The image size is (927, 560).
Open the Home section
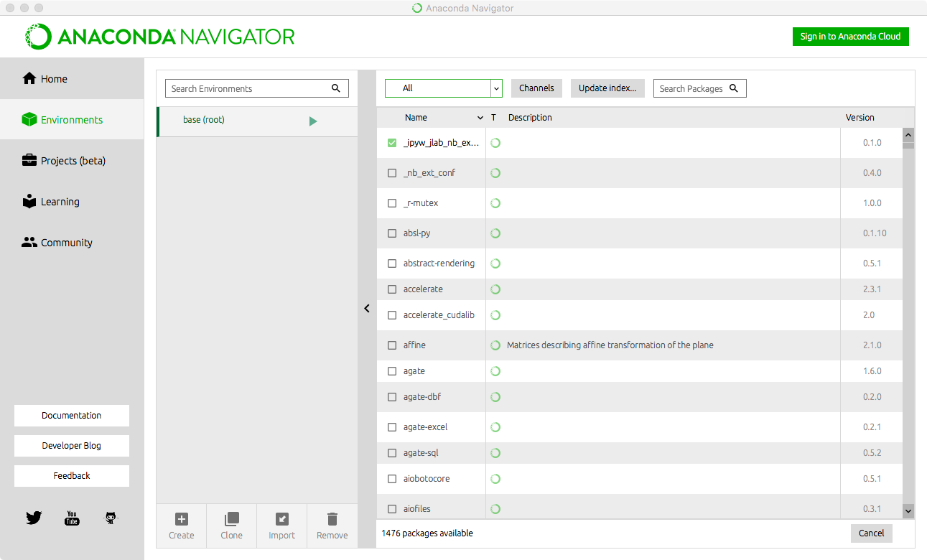[x=72, y=79]
